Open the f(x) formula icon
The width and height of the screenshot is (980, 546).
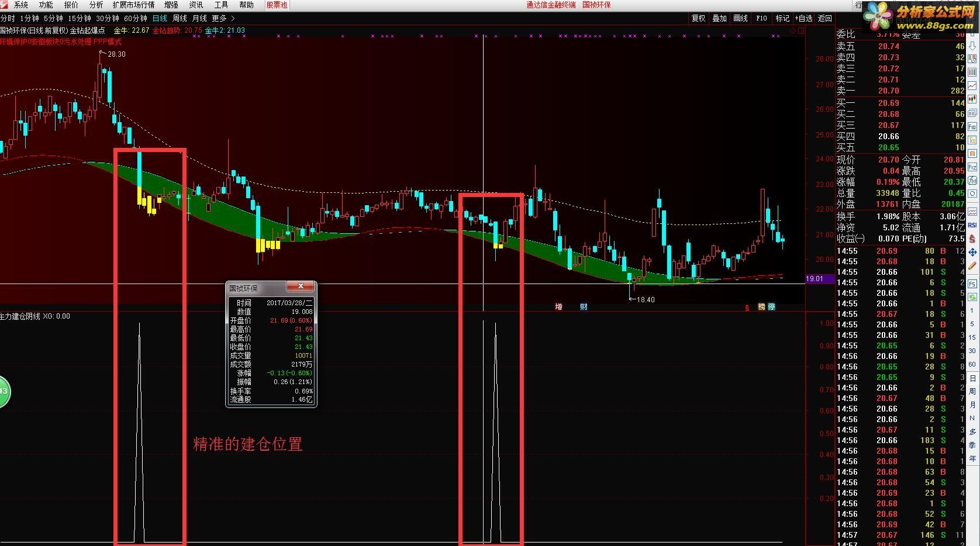point(972,179)
